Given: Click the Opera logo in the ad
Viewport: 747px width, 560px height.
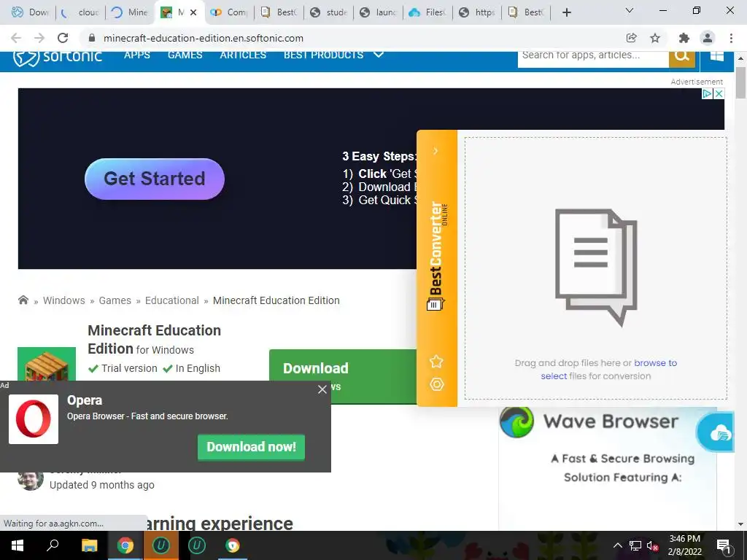Looking at the screenshot, I should pos(34,419).
